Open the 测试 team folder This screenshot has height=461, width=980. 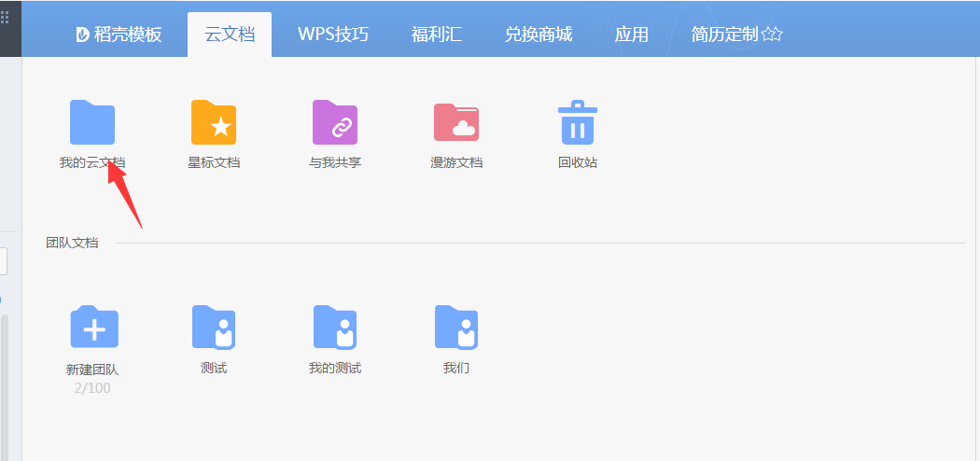(214, 327)
